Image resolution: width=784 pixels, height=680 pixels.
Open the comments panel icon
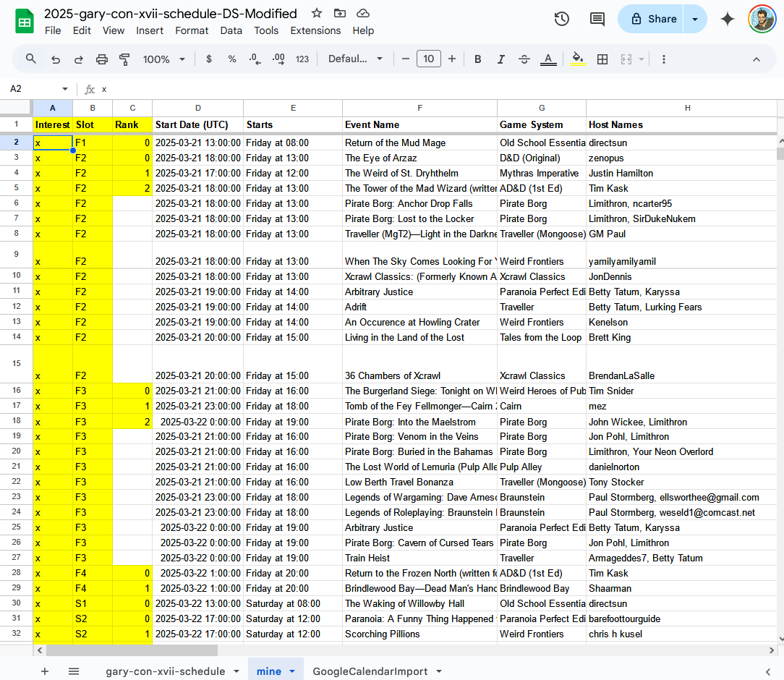click(597, 20)
